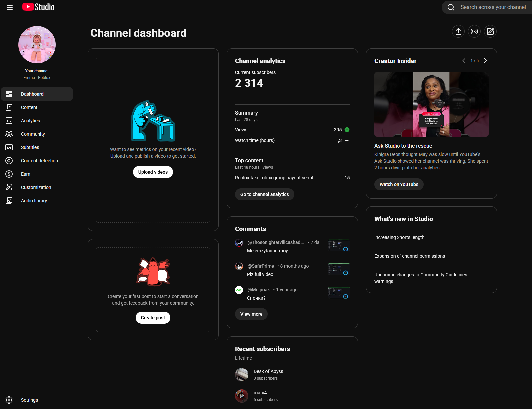Click Watch on YouTube button
Image resolution: width=532 pixels, height=409 pixels.
(x=399, y=184)
